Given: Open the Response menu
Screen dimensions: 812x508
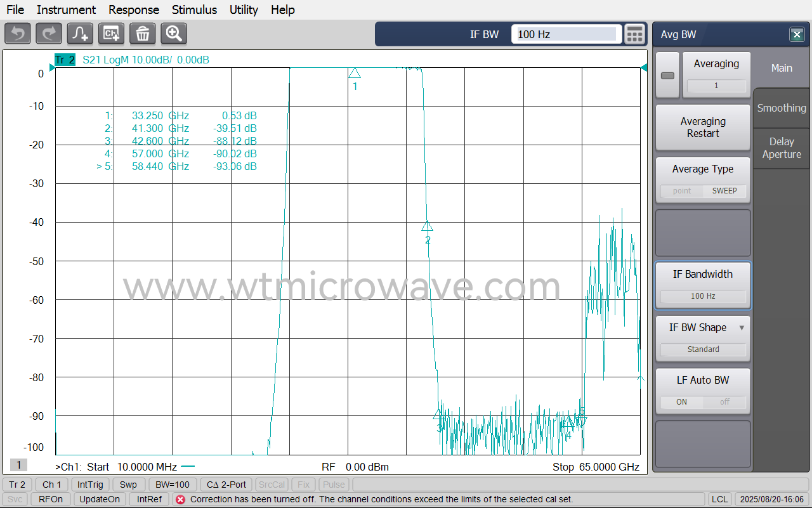Looking at the screenshot, I should 134,10.
